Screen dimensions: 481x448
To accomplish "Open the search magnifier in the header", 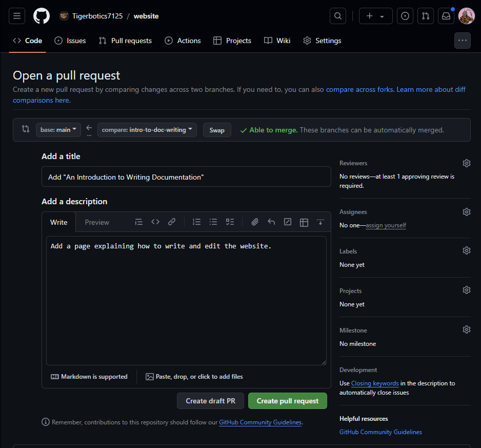I will [x=338, y=16].
